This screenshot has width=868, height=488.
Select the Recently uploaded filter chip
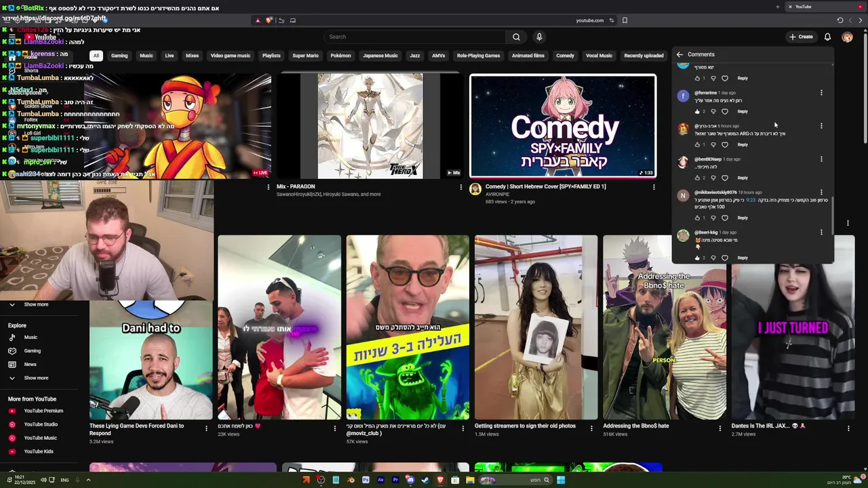coord(644,56)
